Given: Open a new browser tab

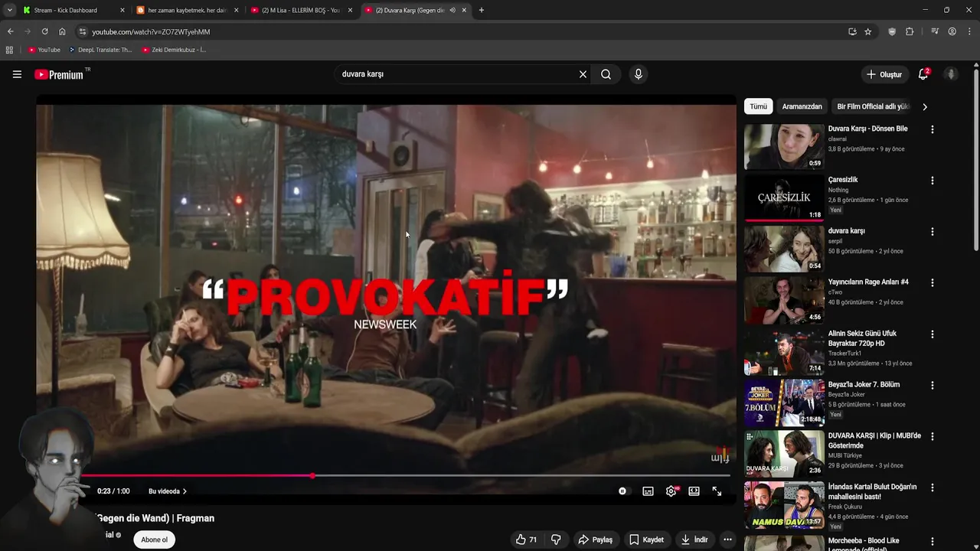Looking at the screenshot, I should 481,10.
